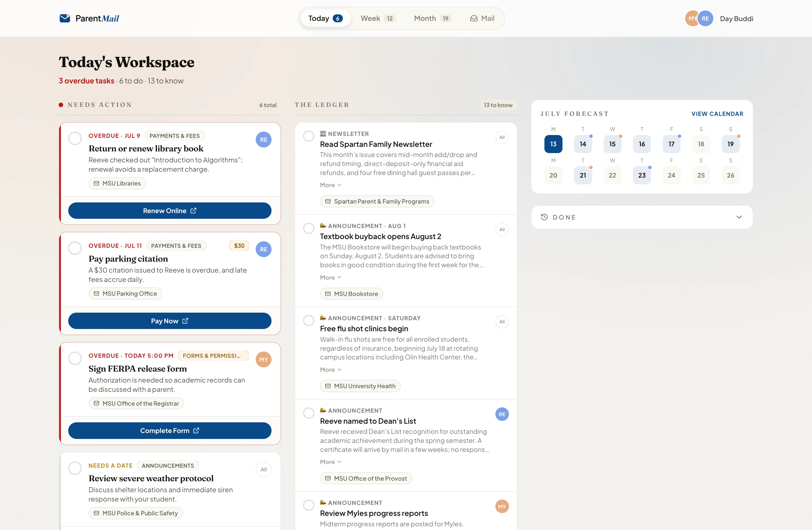The image size is (812, 530).
Task: Click the Complete Form button
Action: [169, 430]
